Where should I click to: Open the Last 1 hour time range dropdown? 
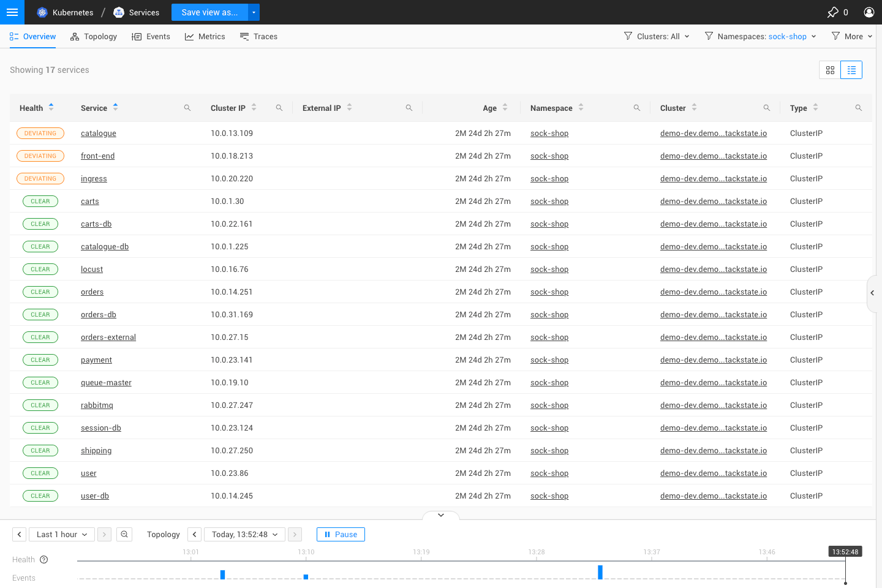click(x=61, y=534)
